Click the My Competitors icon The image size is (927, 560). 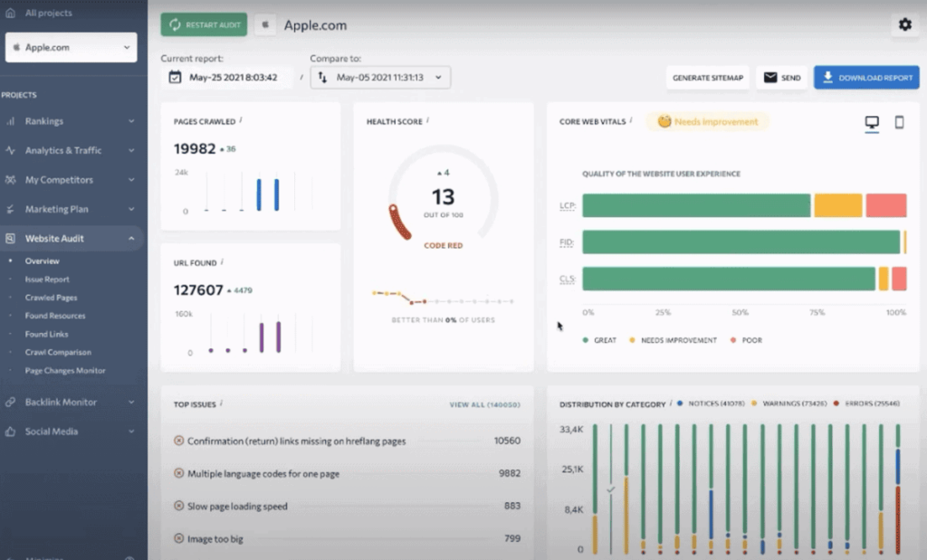[x=10, y=179]
